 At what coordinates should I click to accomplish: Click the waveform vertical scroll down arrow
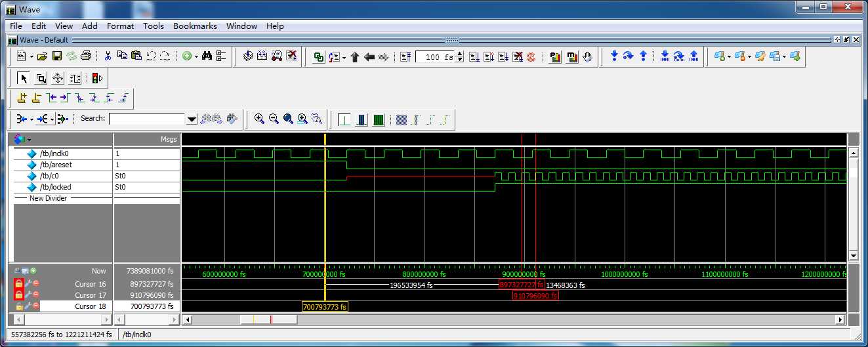click(x=854, y=255)
